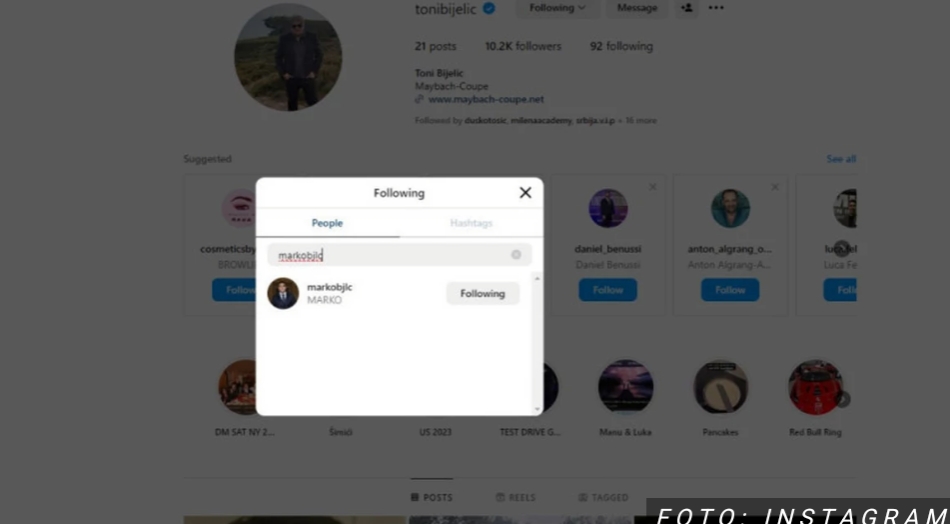Dismiss the daniel_benussi suggestion card
Viewport: 950px width, 524px height.
(653, 187)
